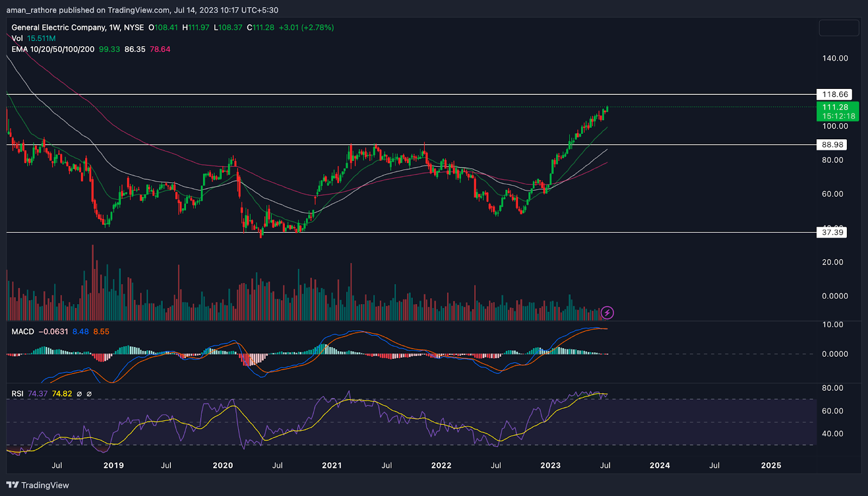Click the 140.00 price axis label

835,58
